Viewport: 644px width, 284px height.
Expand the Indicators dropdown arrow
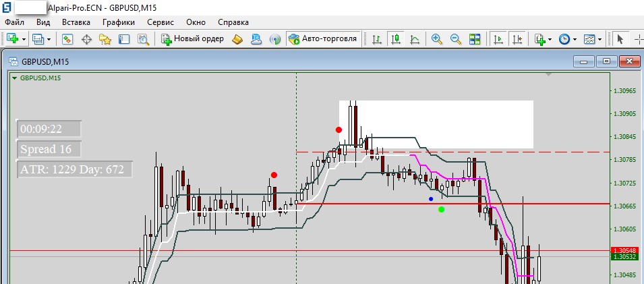click(x=550, y=39)
